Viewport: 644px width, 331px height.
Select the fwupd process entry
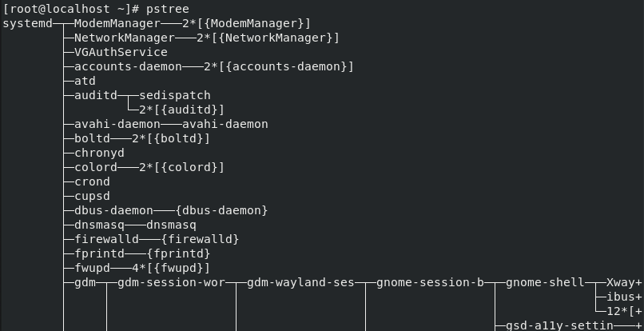pyautogui.click(x=92, y=268)
